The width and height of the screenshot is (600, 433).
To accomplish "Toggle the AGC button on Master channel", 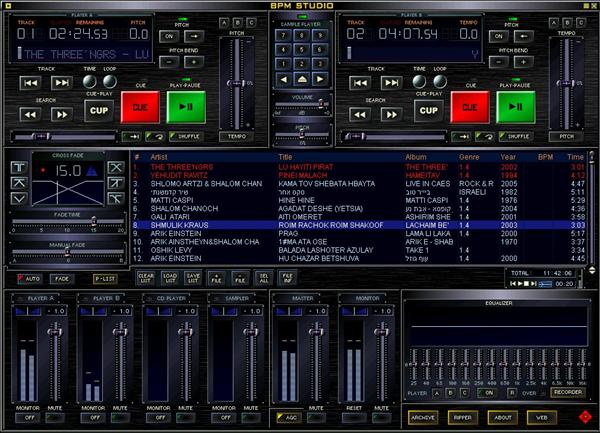I will pyautogui.click(x=288, y=418).
